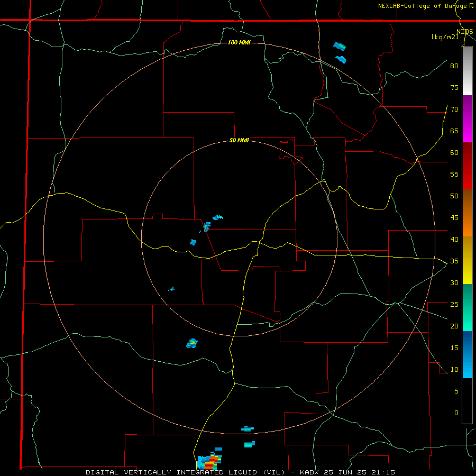Click the 100 NMI range ring label
Screen dimensions: 476x476
coord(239,42)
